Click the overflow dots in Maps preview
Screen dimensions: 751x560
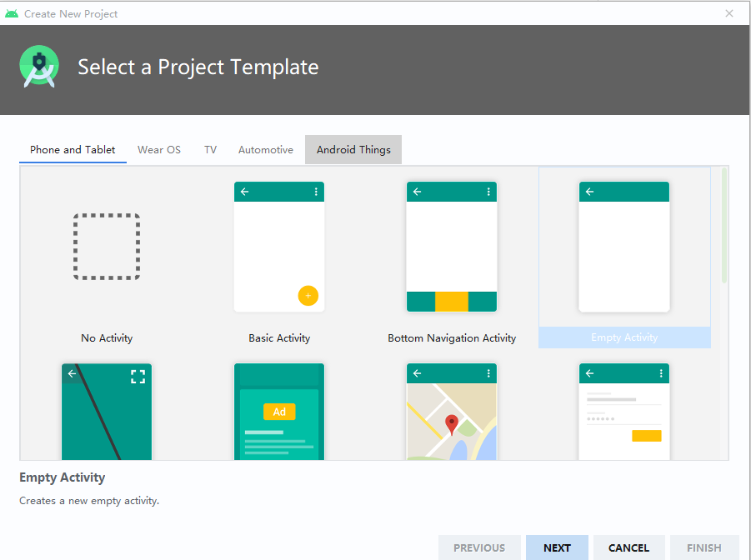488,373
